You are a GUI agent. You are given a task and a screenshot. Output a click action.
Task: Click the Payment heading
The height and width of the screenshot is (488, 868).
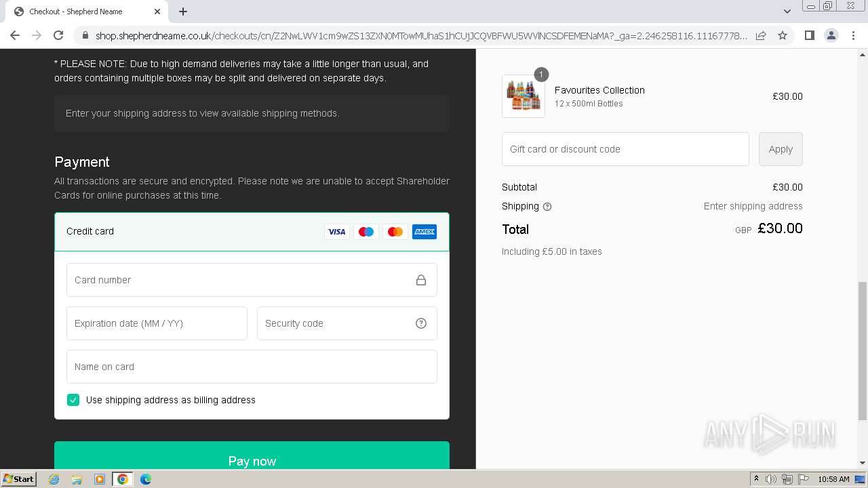pyautogui.click(x=82, y=162)
